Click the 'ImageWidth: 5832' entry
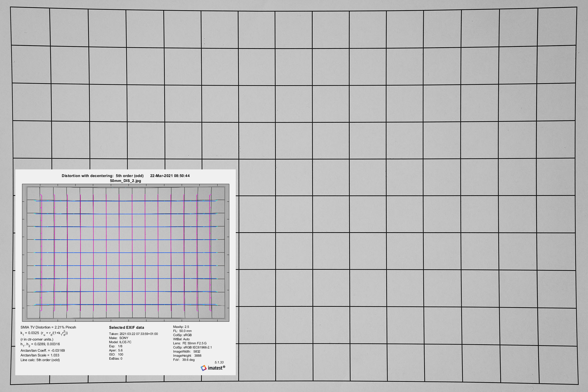Screen dimensions: 588x392 (x=186, y=351)
